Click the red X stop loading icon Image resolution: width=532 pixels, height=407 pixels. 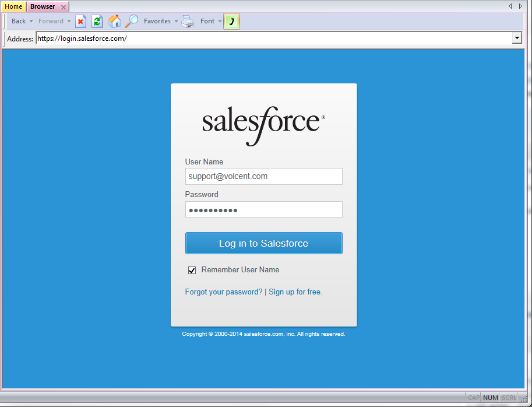pos(80,22)
